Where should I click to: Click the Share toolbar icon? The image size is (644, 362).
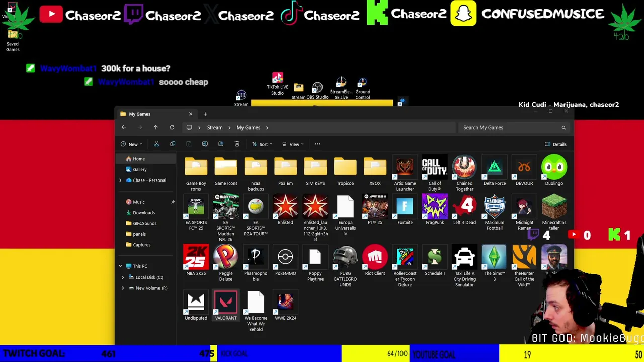click(221, 144)
